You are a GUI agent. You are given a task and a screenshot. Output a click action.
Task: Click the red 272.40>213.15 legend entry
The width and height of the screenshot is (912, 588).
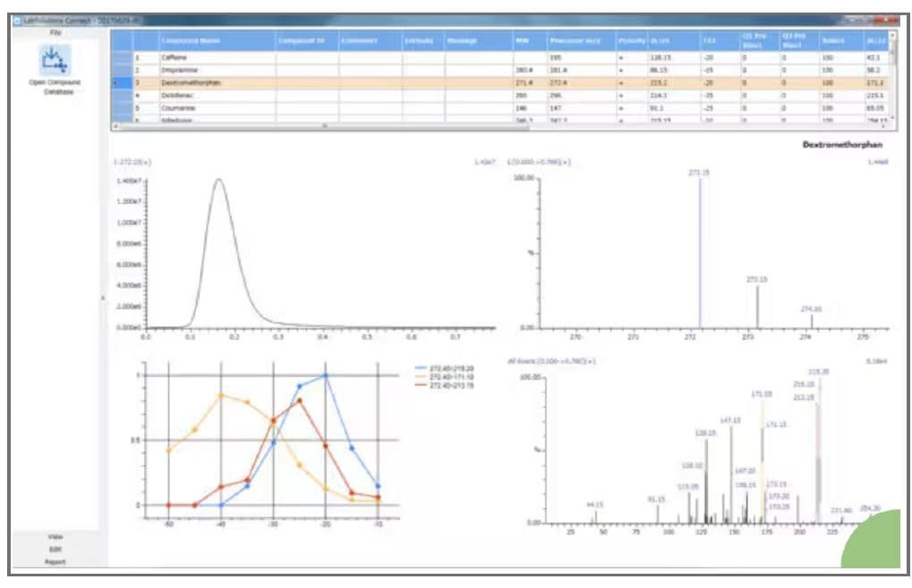pyautogui.click(x=444, y=385)
